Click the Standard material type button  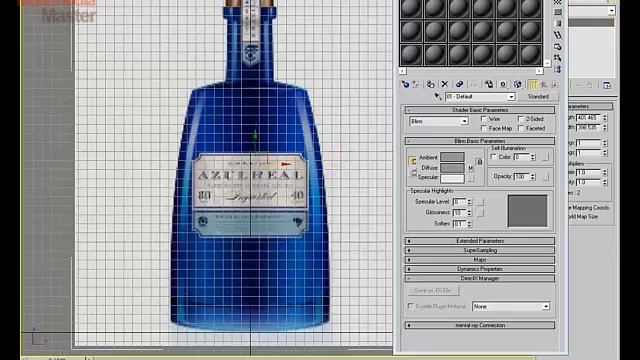click(x=538, y=97)
